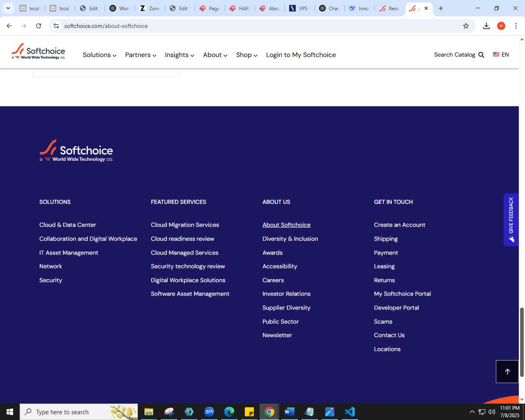Open Microsoft Edge from taskbar
This screenshot has height=420, width=525.
pyautogui.click(x=229, y=412)
